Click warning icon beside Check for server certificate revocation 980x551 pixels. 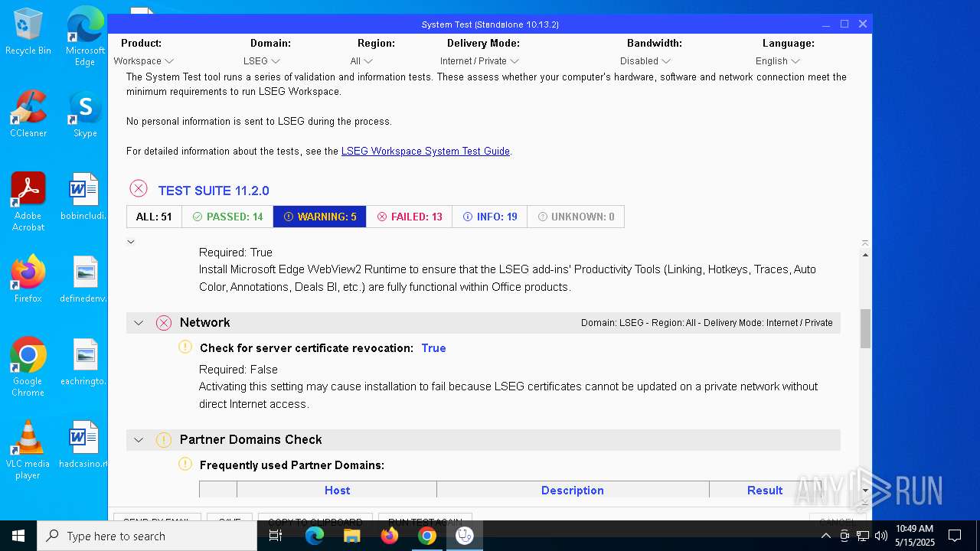[185, 347]
